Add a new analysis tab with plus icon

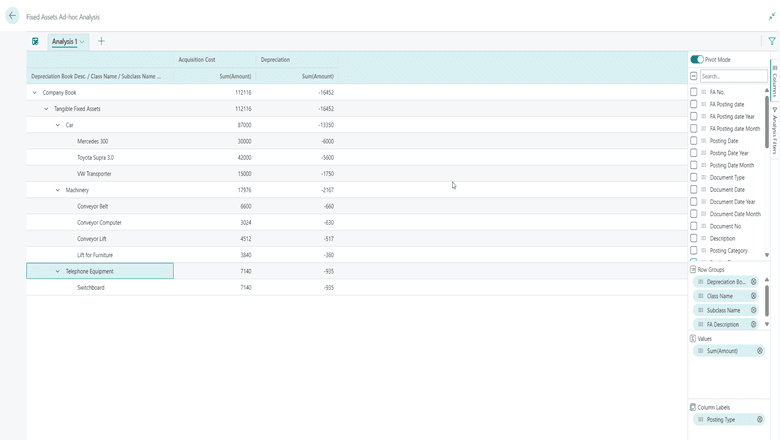pos(101,41)
